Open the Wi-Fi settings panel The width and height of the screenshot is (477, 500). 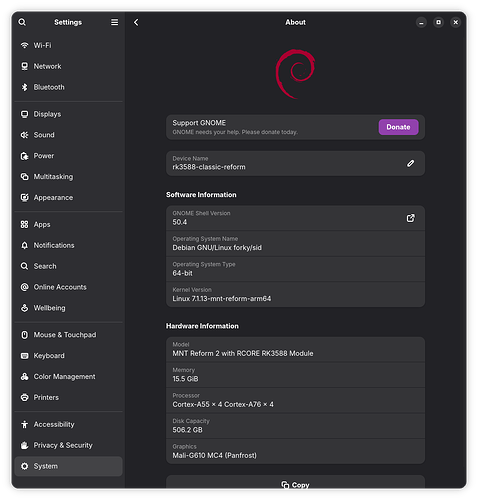68,45
